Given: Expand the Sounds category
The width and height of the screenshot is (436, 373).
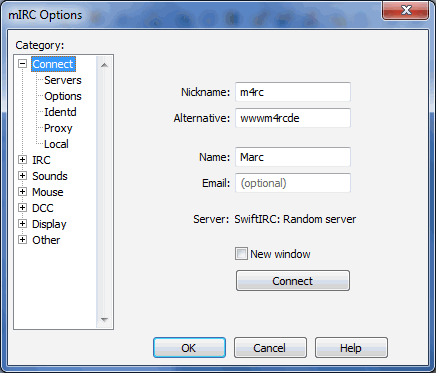Looking at the screenshot, I should (22, 176).
